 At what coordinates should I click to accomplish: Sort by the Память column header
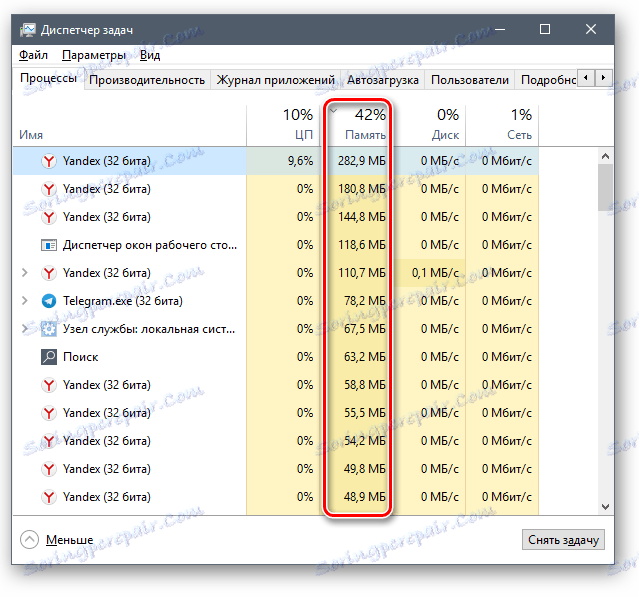pyautogui.click(x=357, y=126)
